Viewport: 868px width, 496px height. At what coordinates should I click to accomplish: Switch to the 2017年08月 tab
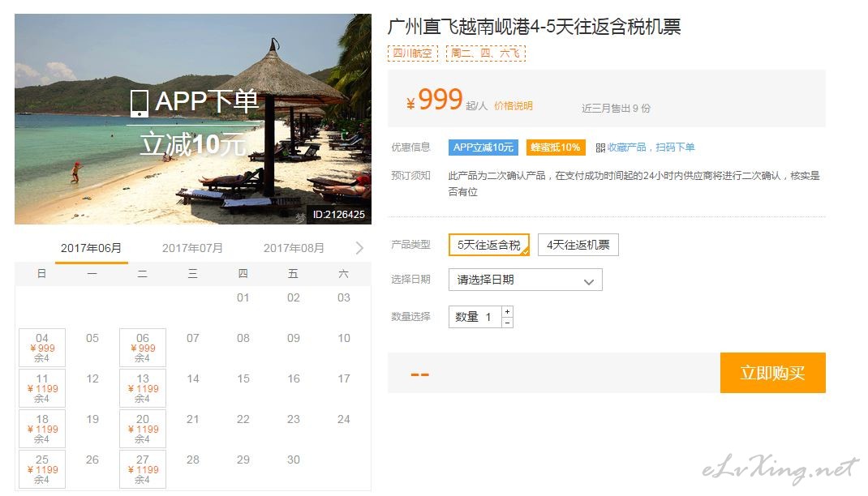(294, 248)
